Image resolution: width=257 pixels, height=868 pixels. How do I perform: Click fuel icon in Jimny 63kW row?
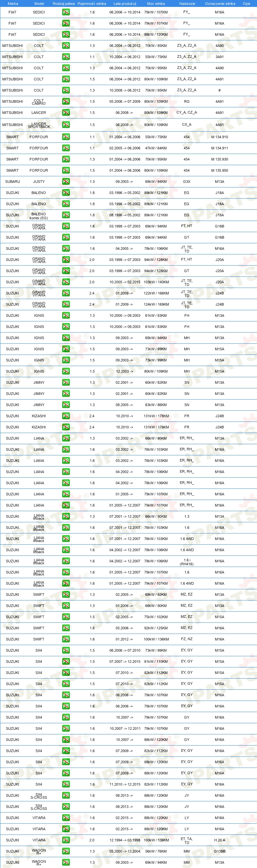(66, 405)
